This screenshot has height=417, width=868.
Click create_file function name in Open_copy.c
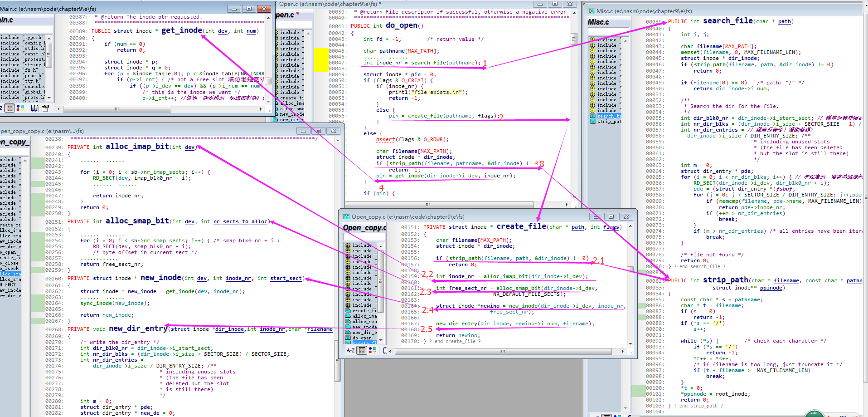click(x=521, y=226)
